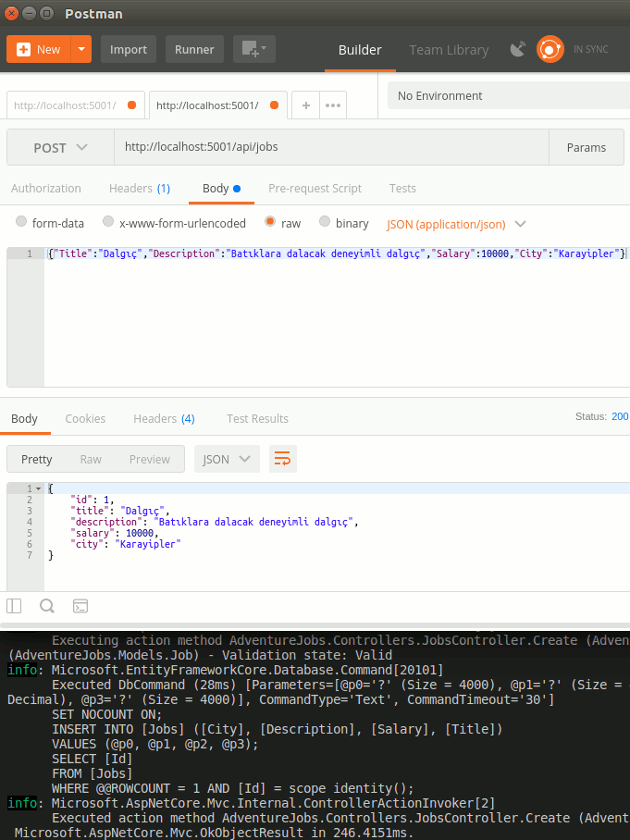Toggle the line wrap icon
Image resolution: width=630 pixels, height=840 pixels.
tap(282, 459)
